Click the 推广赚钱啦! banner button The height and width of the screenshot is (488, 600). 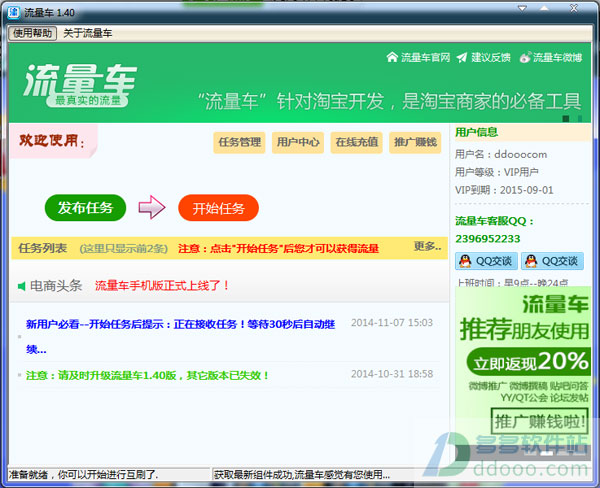tap(539, 421)
